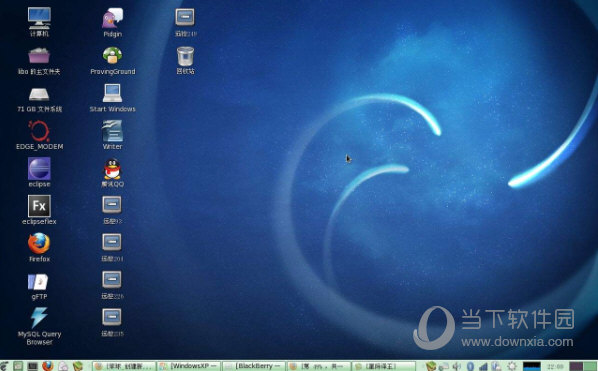
Task: Click system monitor graph in panel
Action: (532, 366)
